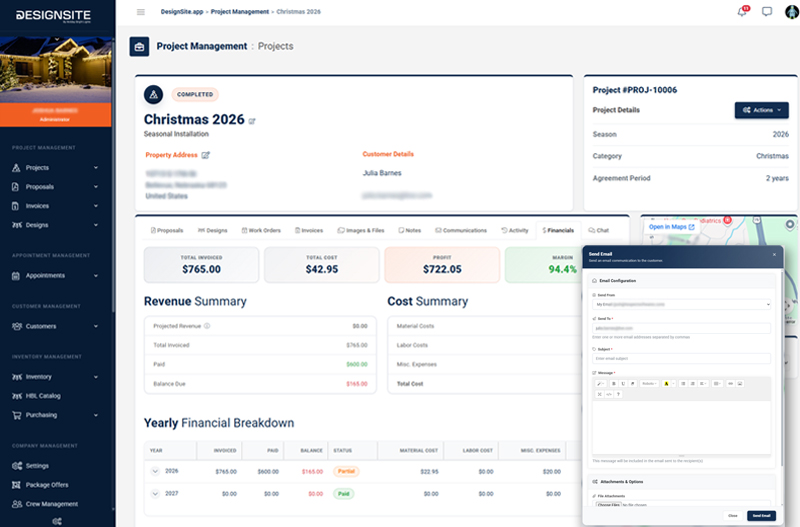This screenshot has width=800, height=527.
Task: Open the Roboto font family dropdown
Action: (x=649, y=384)
